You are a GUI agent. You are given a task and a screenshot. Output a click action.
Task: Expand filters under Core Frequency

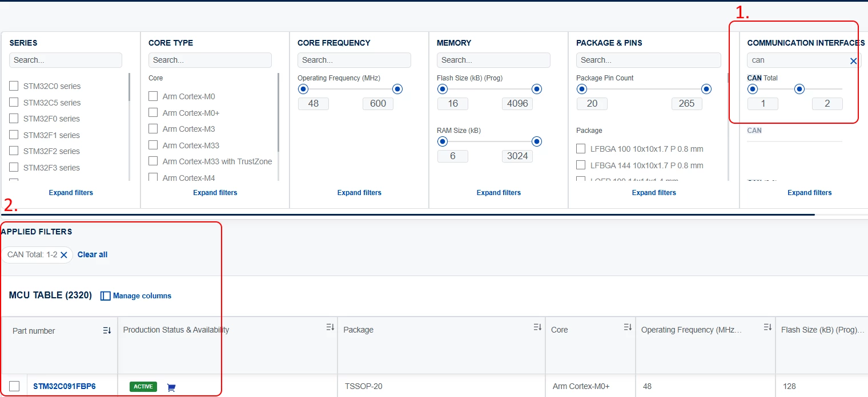pyautogui.click(x=359, y=193)
